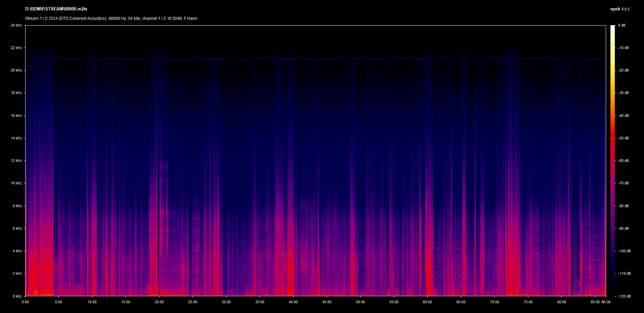The image size is (644, 313).
Task: Select the 75:00 time marker
Action: coord(528,302)
